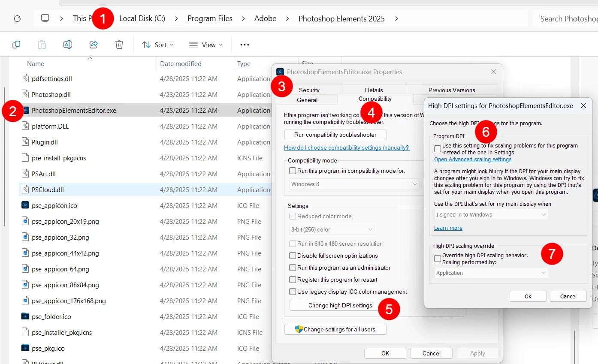
Task: Click the platform.DLL file icon
Action: tap(25, 126)
